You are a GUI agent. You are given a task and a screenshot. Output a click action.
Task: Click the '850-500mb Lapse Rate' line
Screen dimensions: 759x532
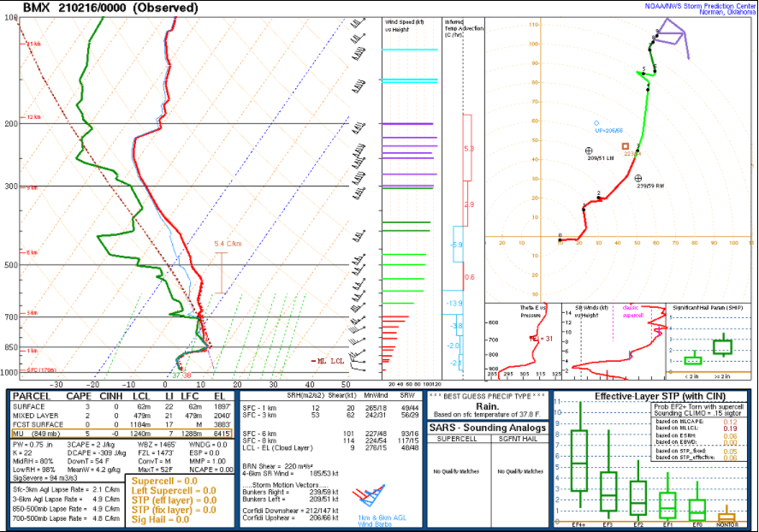(x=66, y=509)
